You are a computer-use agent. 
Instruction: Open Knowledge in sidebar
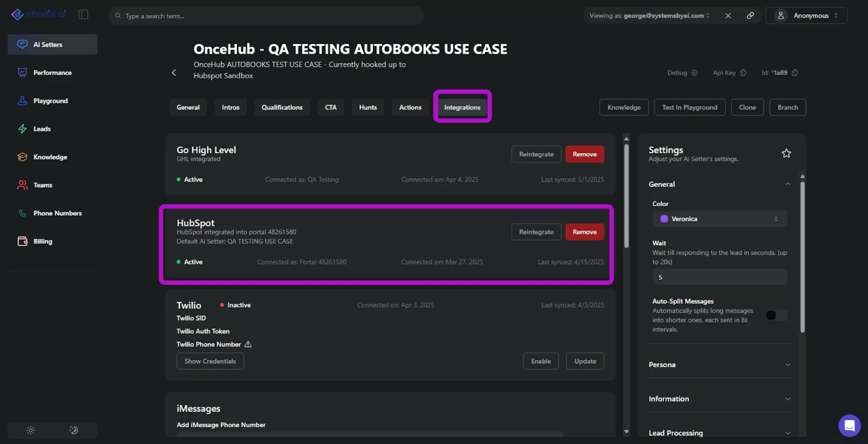tap(52, 157)
